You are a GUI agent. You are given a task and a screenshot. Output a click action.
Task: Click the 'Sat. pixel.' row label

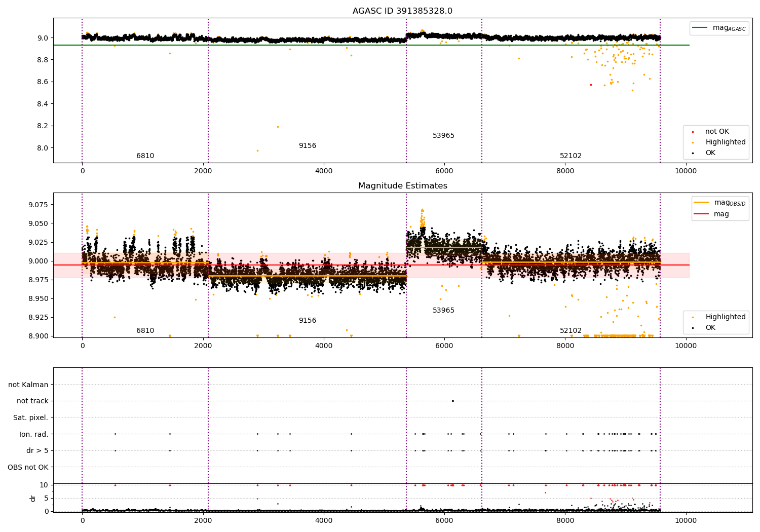click(x=31, y=417)
